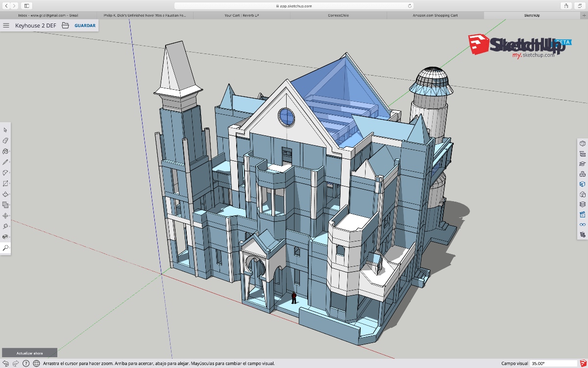The image size is (588, 368).
Task: Expand the Rectangle shape tool flyout
Action: (x=5, y=184)
